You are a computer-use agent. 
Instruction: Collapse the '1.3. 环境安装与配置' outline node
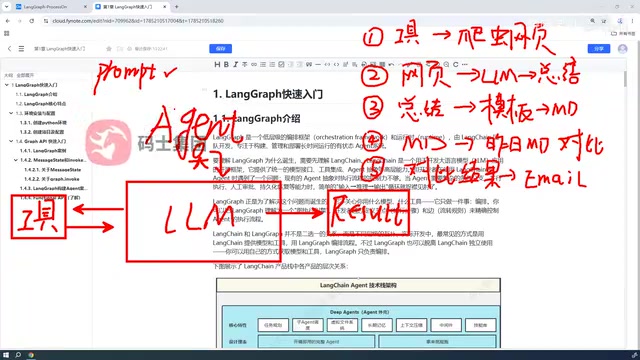[11, 113]
